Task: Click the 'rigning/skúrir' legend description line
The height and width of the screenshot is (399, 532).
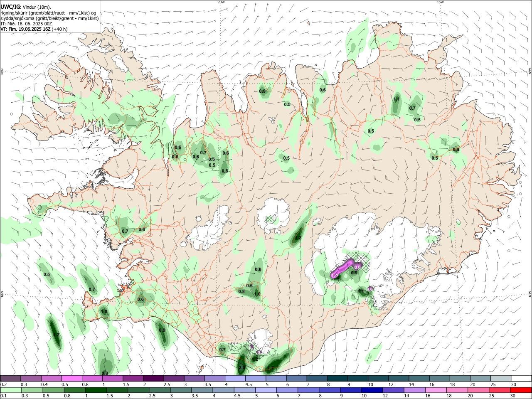Action: pos(48,12)
